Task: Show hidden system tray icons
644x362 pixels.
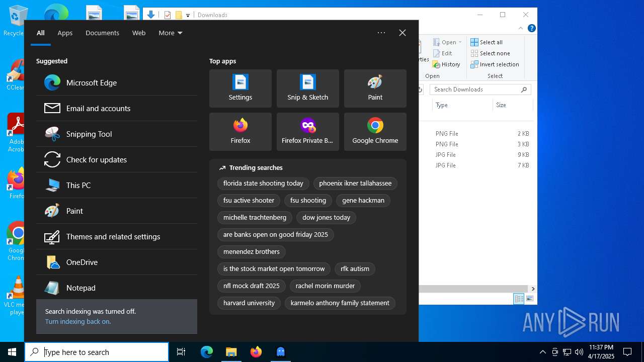Action: pyautogui.click(x=542, y=352)
